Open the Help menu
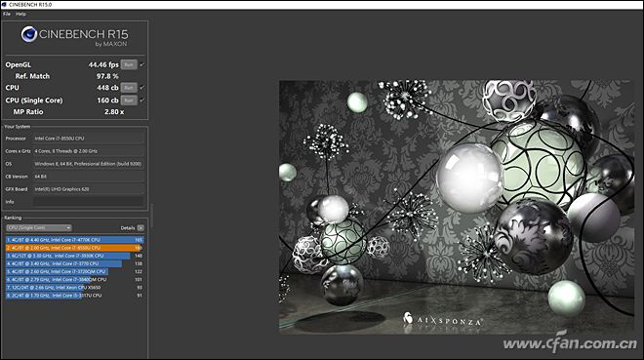Image resolution: width=644 pixels, height=360 pixels. [20, 14]
